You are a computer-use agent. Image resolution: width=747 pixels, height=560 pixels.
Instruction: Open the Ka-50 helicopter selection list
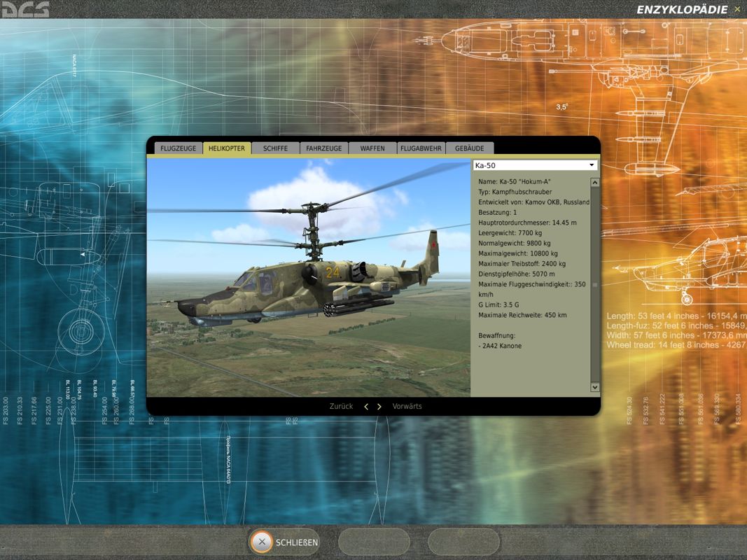point(536,164)
